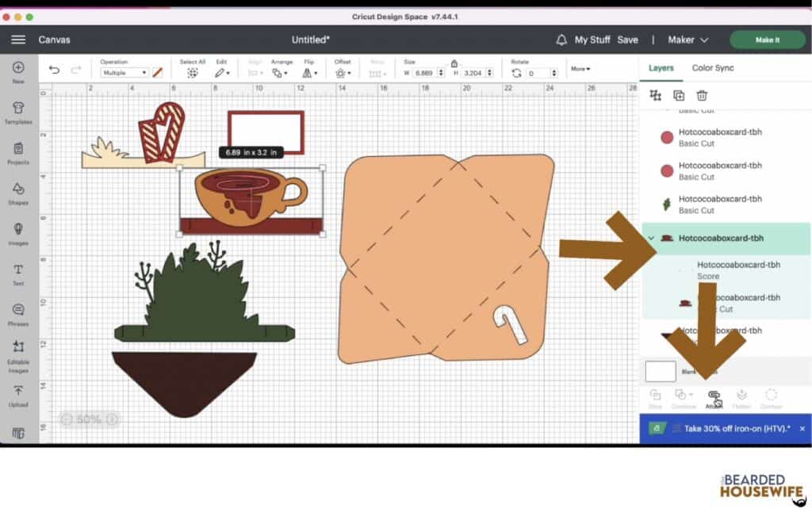Screen dimensions: 812x516
Task: Open the hamburger main menu
Action: click(18, 40)
